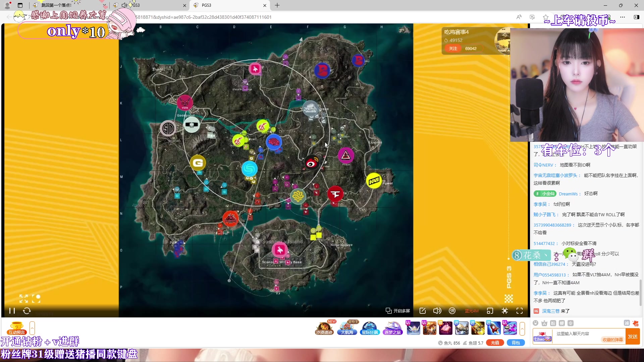Open the 背包 backpack button
Viewport: 644px width, 362px height.
pyautogui.click(x=516, y=343)
